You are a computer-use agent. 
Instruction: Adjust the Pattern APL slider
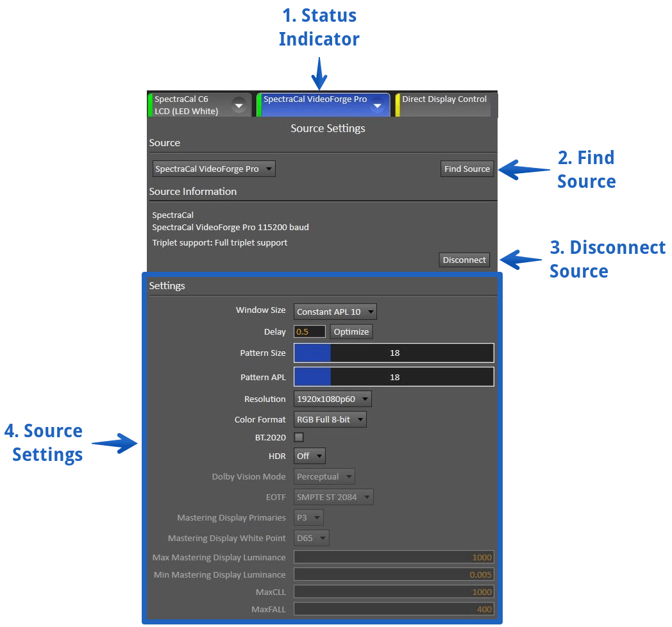[x=394, y=377]
